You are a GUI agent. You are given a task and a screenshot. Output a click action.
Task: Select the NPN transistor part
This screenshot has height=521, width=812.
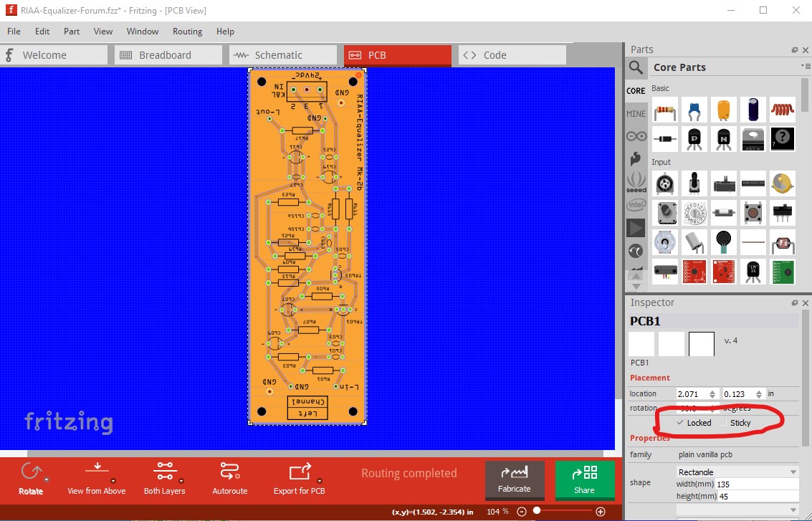point(724,139)
